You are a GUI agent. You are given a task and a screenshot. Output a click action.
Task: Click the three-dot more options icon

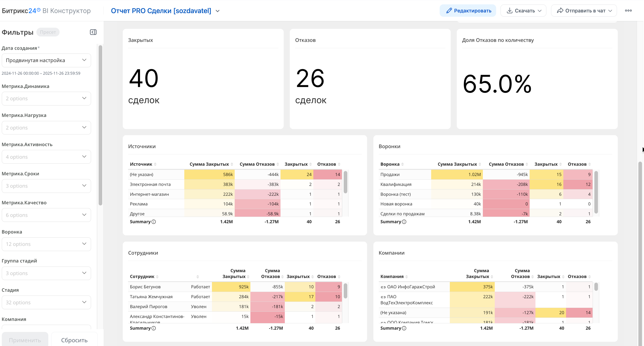coord(628,11)
